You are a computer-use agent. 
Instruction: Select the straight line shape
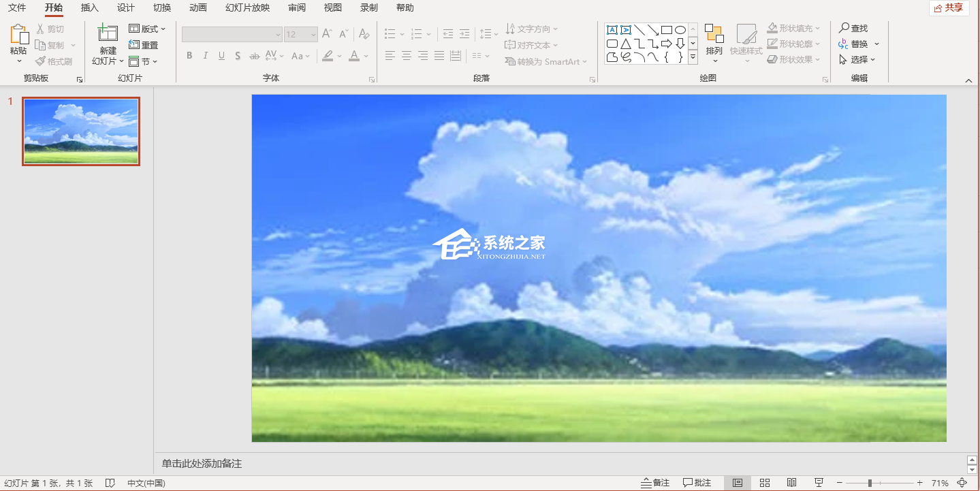pos(639,30)
